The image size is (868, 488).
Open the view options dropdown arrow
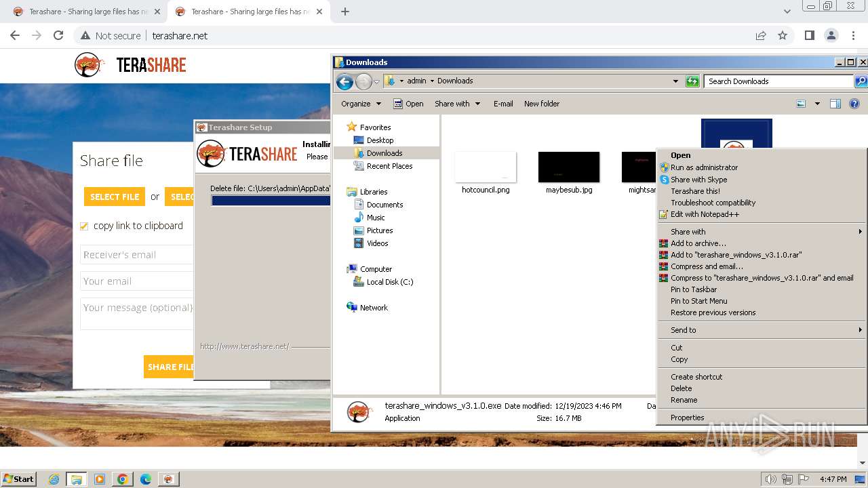[817, 104]
